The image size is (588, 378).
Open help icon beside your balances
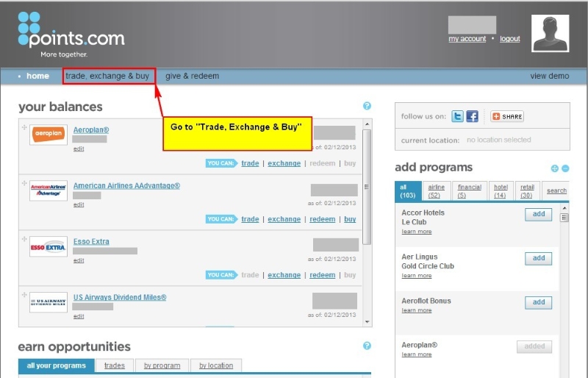(x=367, y=106)
